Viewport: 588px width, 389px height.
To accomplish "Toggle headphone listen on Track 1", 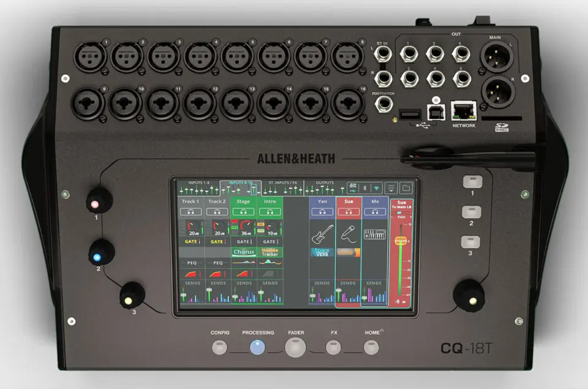I will coord(191,212).
